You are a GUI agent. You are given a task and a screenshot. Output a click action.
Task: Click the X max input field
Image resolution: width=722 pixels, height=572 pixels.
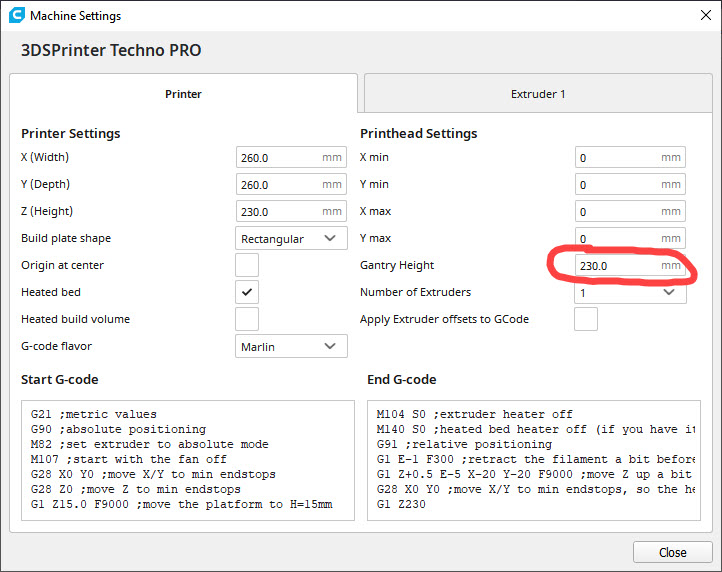[630, 211]
